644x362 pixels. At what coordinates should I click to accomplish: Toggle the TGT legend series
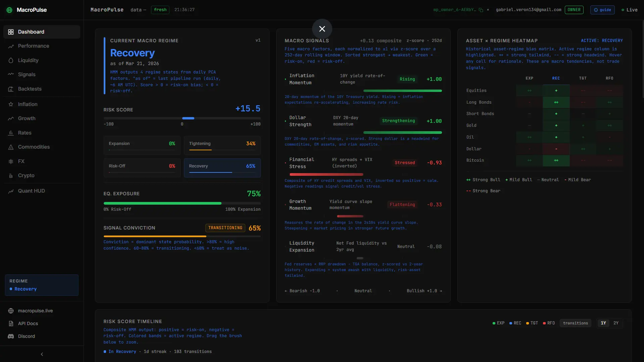532,323
